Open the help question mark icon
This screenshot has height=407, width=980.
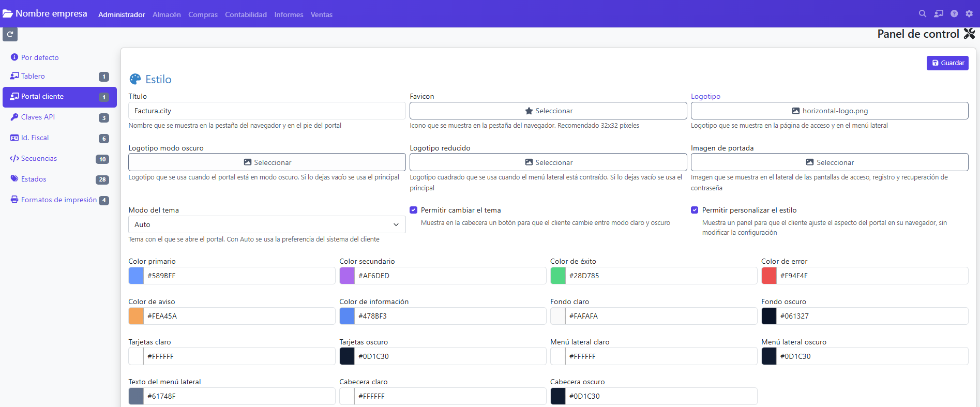954,14
